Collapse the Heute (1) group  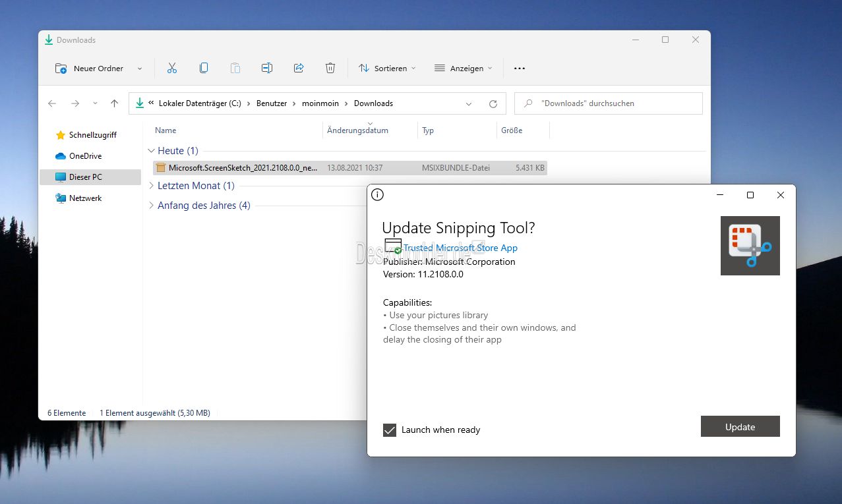click(152, 151)
